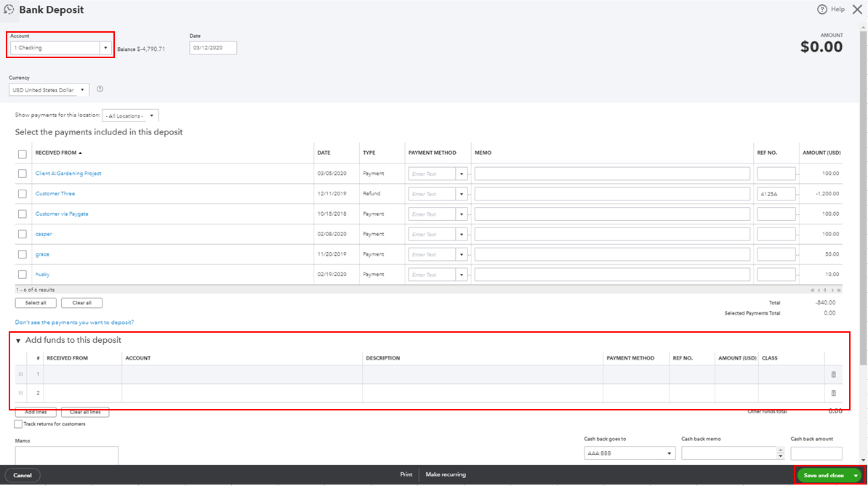Click Clear all lines button
868x486 pixels.
[x=85, y=412]
